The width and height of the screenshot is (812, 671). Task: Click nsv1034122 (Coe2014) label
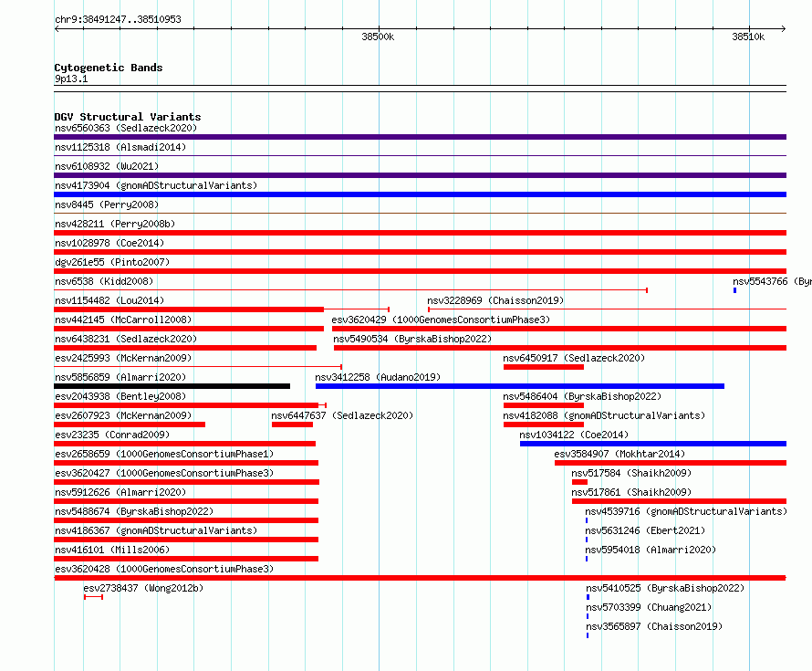(x=574, y=435)
